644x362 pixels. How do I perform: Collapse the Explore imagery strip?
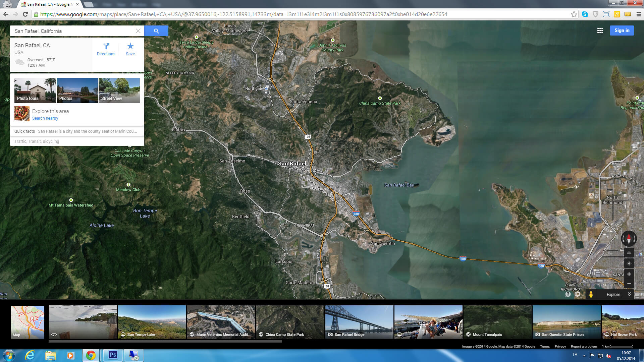pos(629,294)
